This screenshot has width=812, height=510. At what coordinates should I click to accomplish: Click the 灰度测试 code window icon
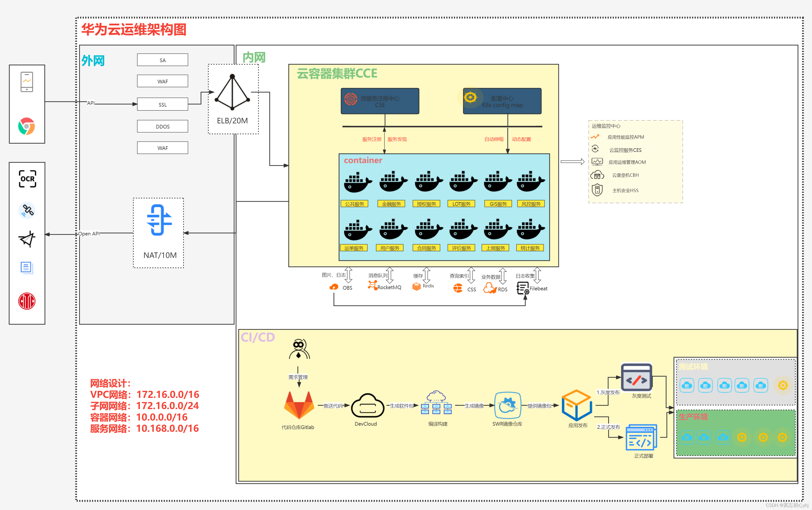636,377
